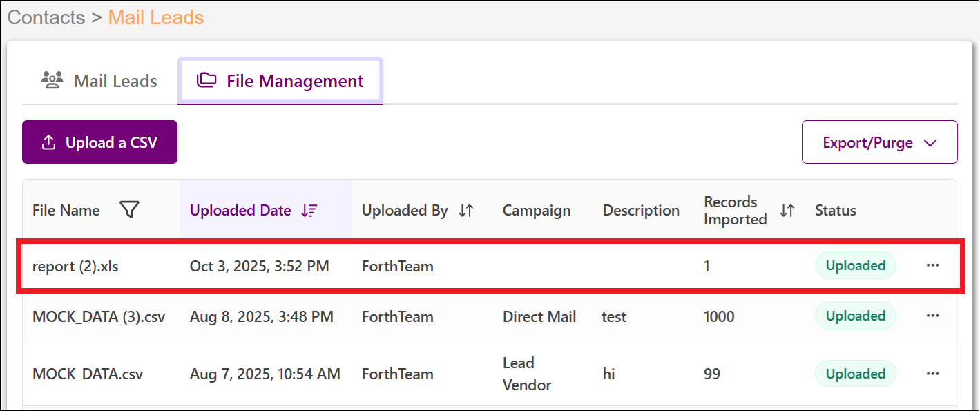Click the Campaign column header
The width and height of the screenshot is (980, 411).
pyautogui.click(x=537, y=211)
